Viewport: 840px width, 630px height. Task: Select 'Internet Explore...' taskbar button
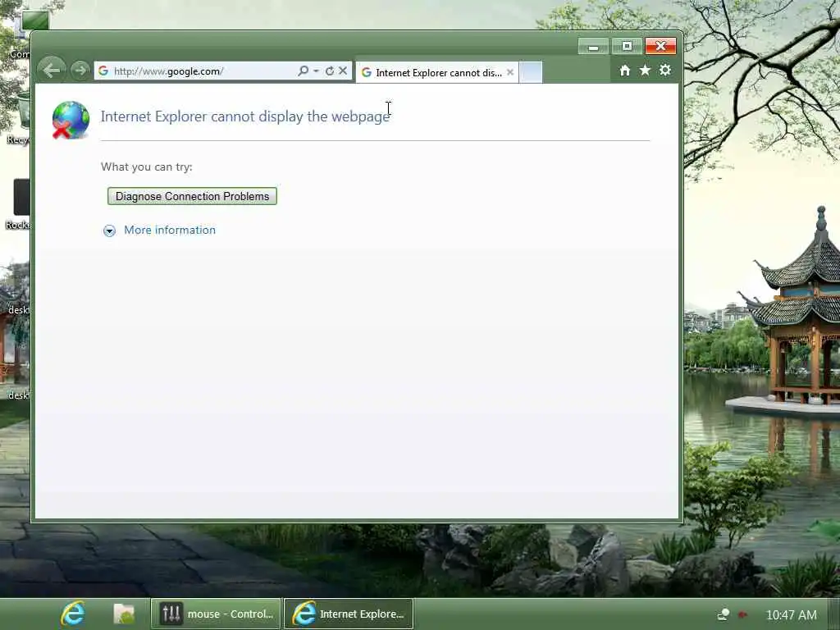pyautogui.click(x=348, y=614)
